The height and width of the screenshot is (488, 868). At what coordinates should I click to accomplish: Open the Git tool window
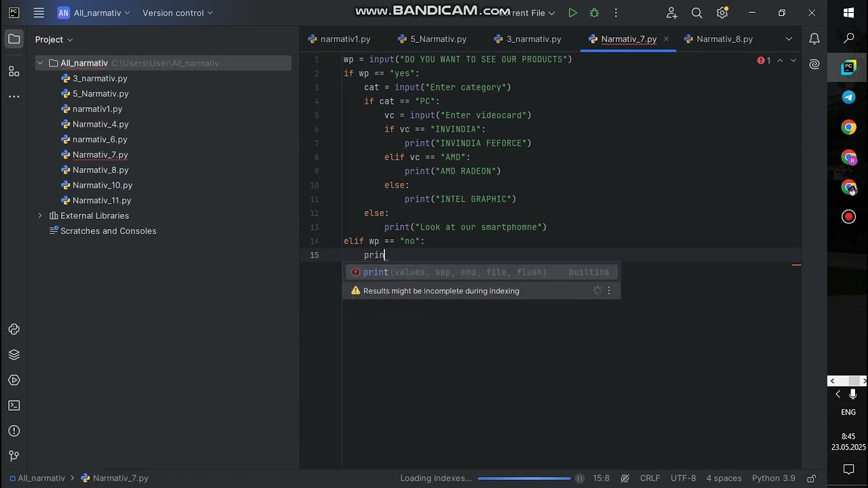coord(14,456)
